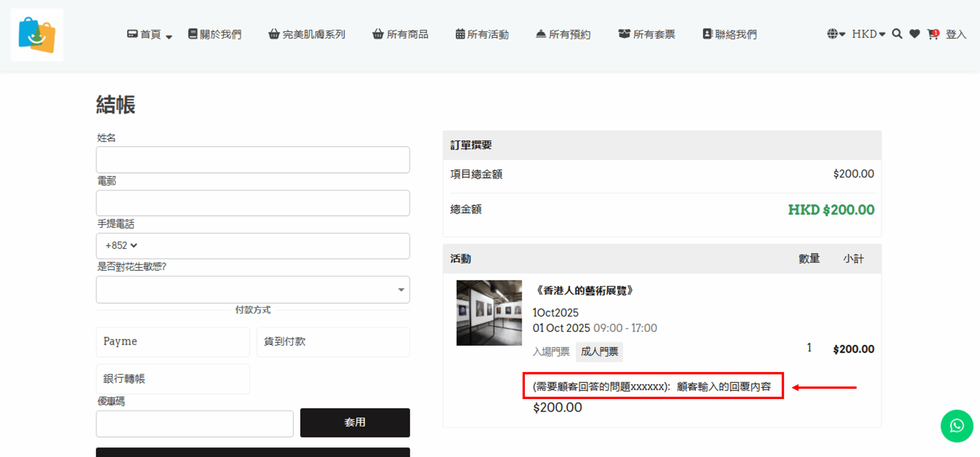Open the +852 country code dropdown
The width and height of the screenshot is (980, 457).
pyautogui.click(x=121, y=246)
